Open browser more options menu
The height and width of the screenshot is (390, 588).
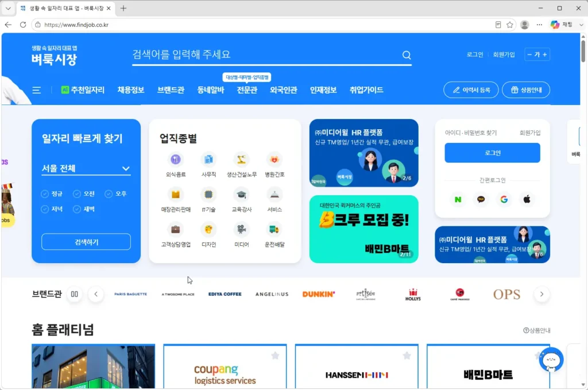pos(539,25)
